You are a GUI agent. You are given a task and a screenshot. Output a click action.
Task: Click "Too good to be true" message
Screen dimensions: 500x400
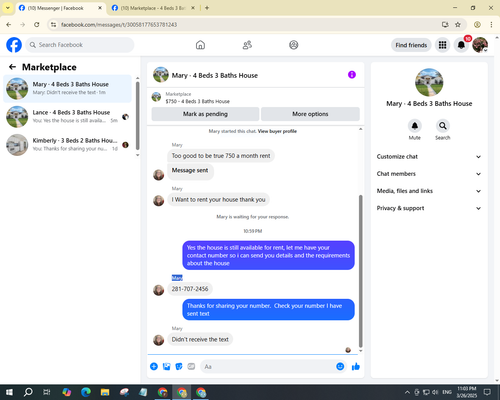[221, 156]
